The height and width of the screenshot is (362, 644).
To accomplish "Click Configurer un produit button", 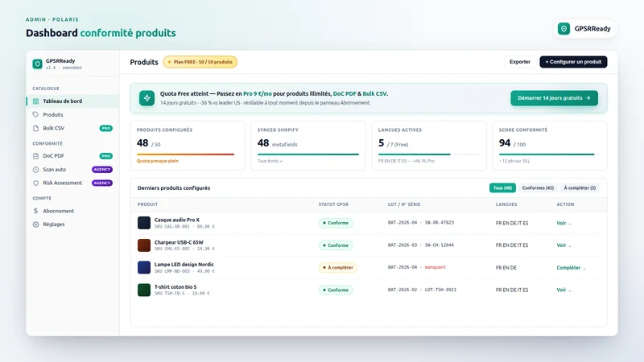I will [573, 62].
